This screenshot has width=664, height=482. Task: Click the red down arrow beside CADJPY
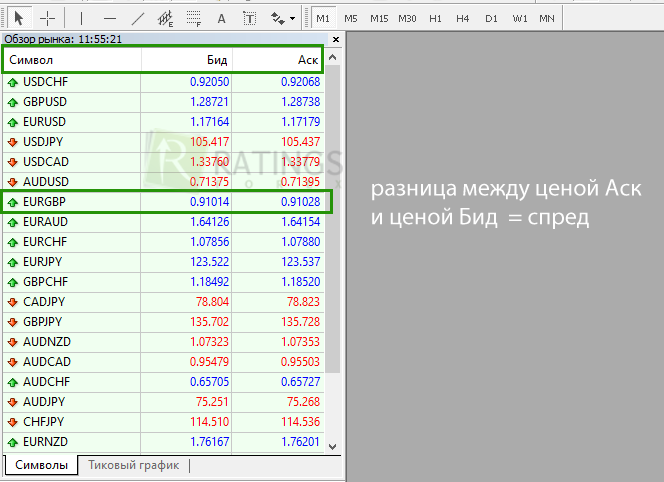point(13,302)
